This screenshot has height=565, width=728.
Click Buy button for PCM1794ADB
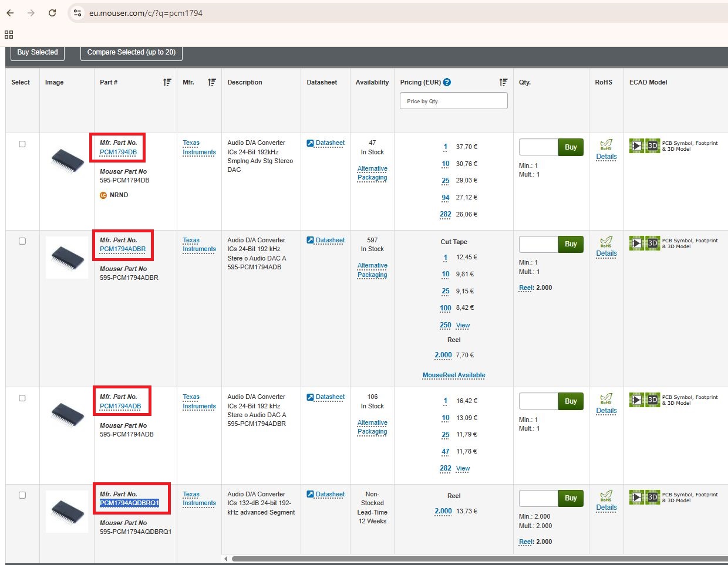point(571,401)
